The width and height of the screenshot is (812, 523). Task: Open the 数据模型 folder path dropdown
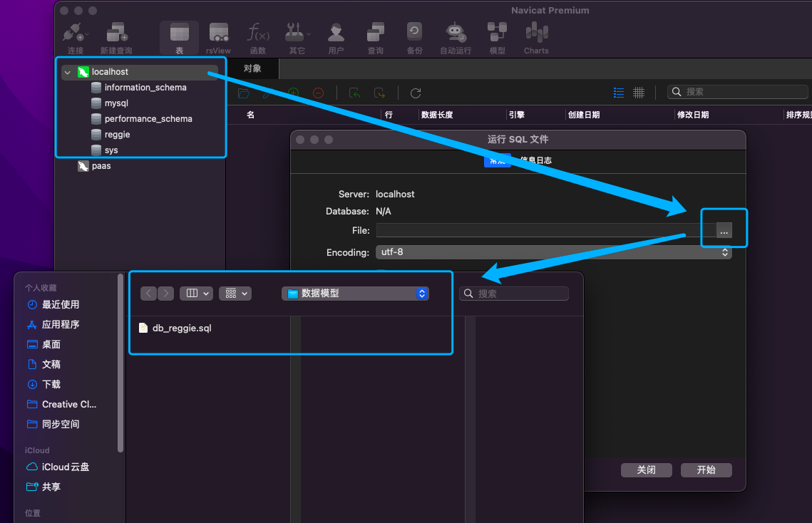click(355, 294)
